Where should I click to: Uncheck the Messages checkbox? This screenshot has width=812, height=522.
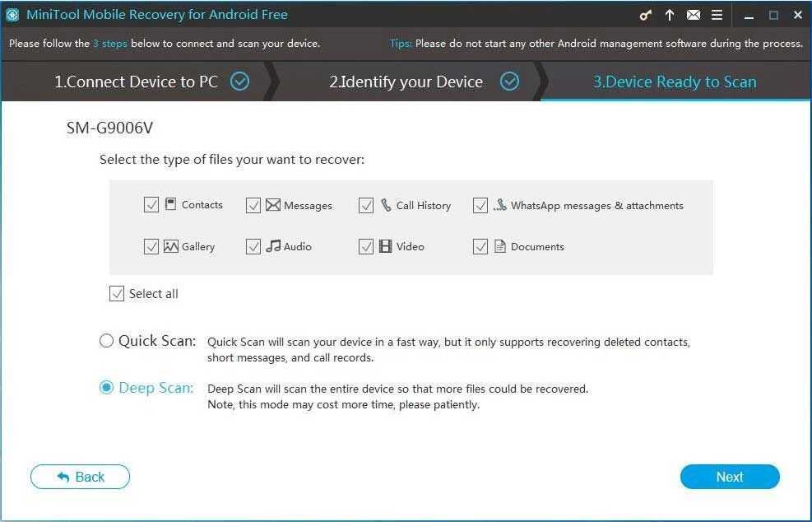point(253,206)
